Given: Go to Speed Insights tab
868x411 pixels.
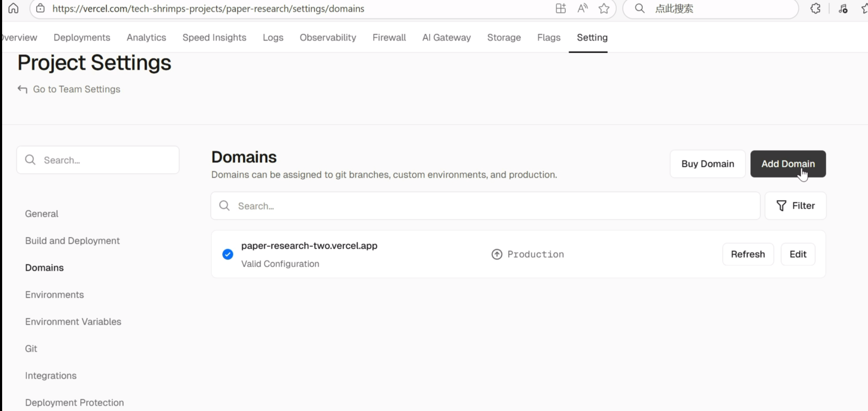Looking at the screenshot, I should coord(214,38).
